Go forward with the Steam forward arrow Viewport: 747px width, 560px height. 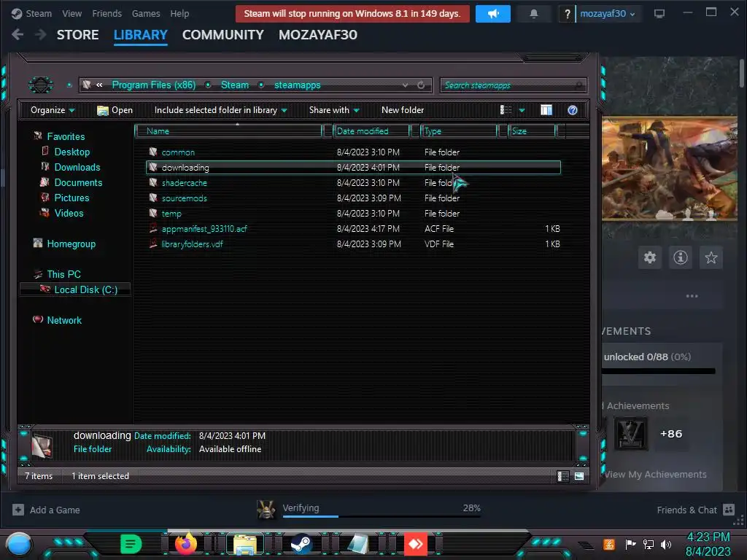click(41, 34)
